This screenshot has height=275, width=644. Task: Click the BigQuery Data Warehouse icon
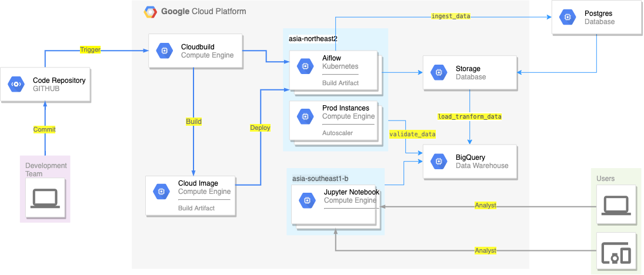(439, 162)
